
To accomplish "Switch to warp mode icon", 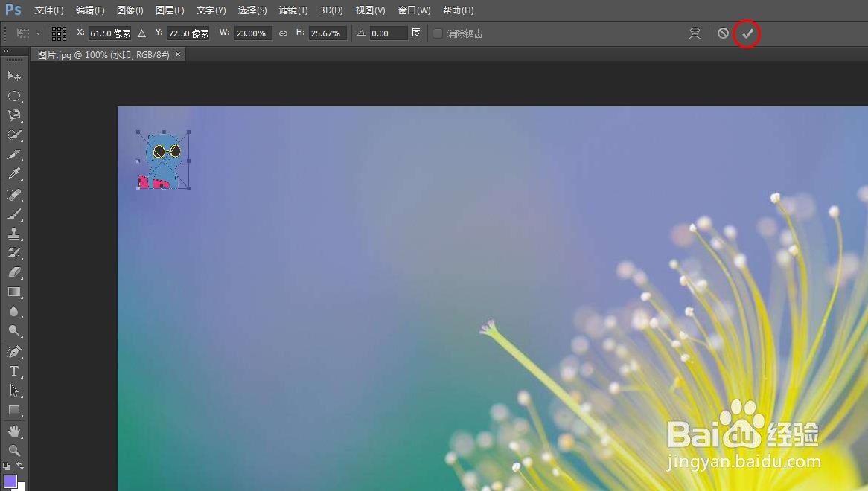I will (695, 33).
